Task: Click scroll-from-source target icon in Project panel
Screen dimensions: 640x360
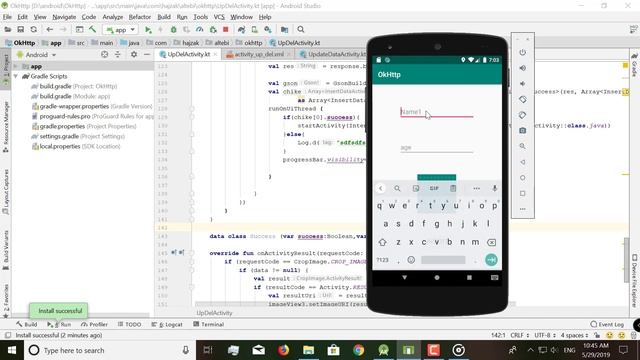Action: pos(104,54)
